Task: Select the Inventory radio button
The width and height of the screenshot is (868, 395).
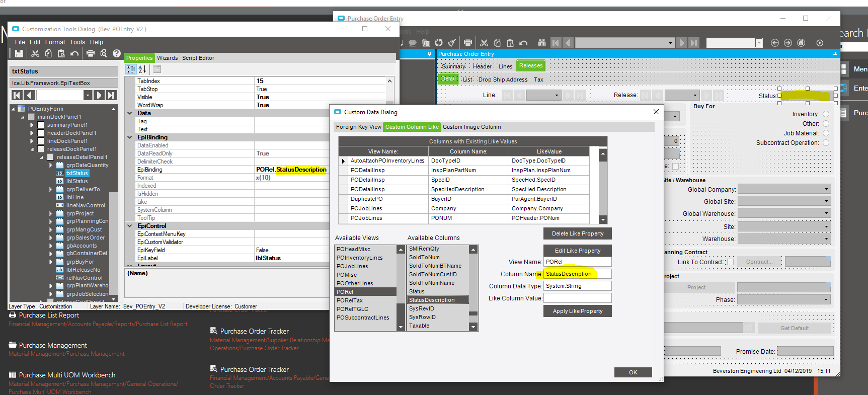Action: 826,114
